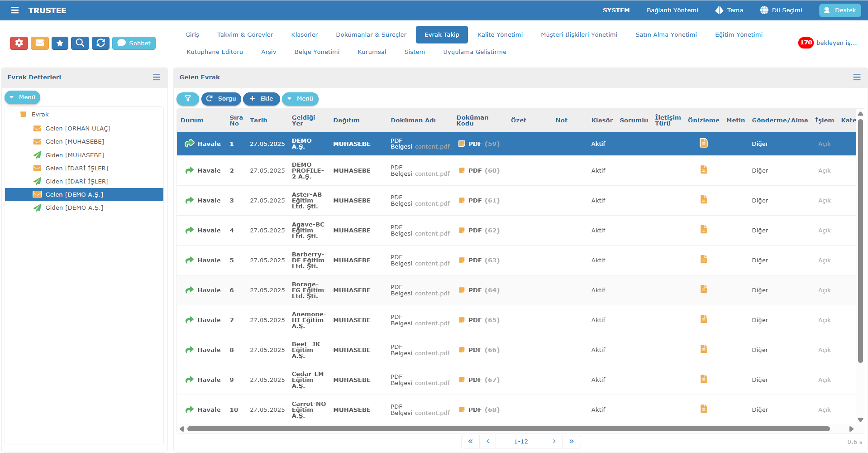
Task: Switch to the Kalite Yönetimi tab
Action: 500,35
